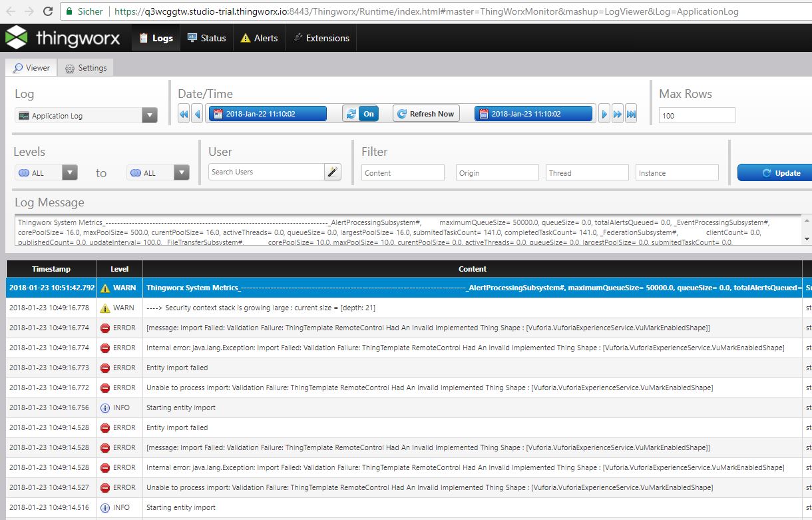Select 'Unable to process import' at 10:49:14.527
The width and height of the screenshot is (812, 520).
(429, 487)
